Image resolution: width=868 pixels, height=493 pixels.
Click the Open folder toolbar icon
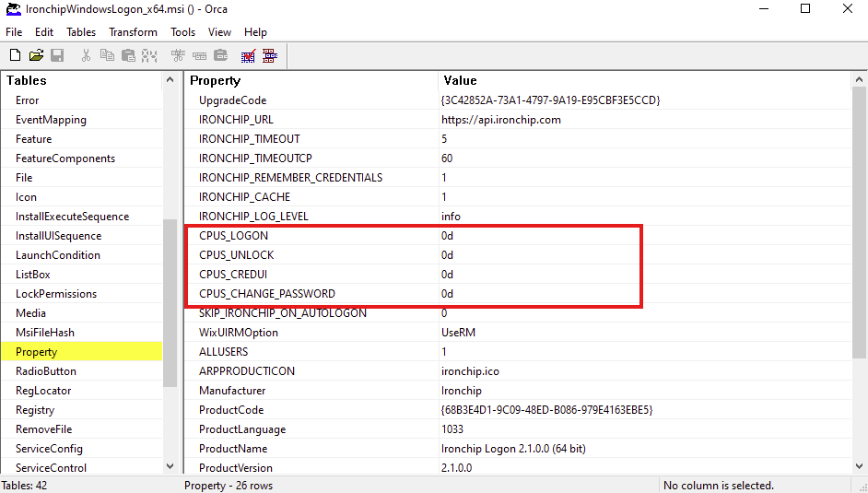(x=36, y=56)
